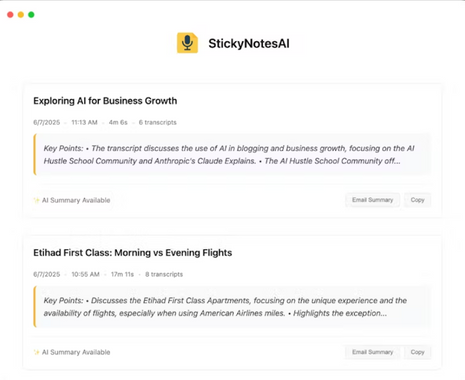Select AI Summary Available label on first card

(x=76, y=200)
